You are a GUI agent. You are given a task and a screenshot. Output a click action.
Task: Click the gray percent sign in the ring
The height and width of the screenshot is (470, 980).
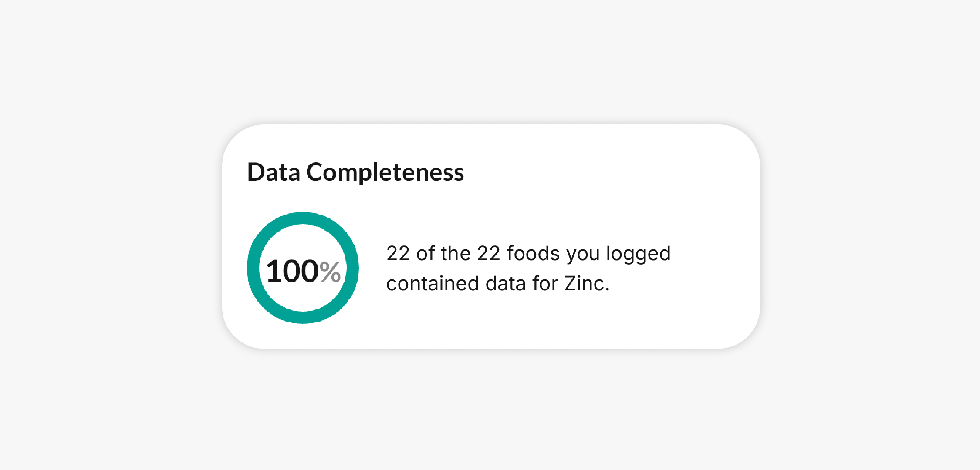[x=331, y=272]
